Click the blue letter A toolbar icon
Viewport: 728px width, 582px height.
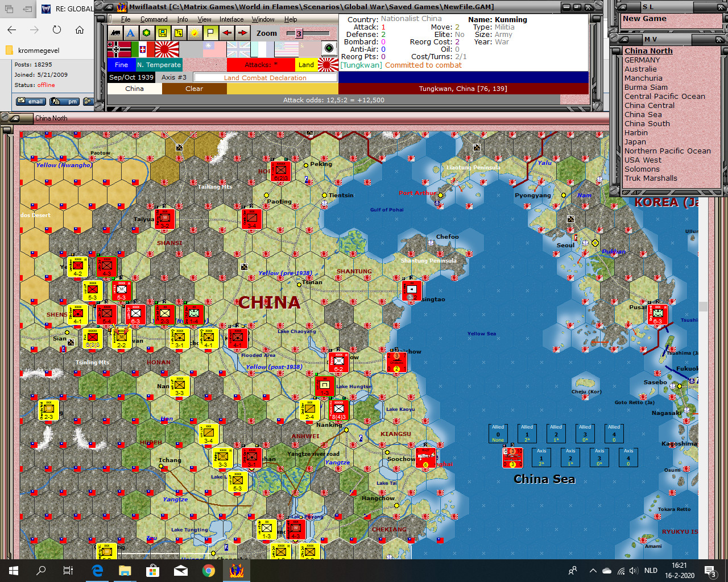(131, 33)
